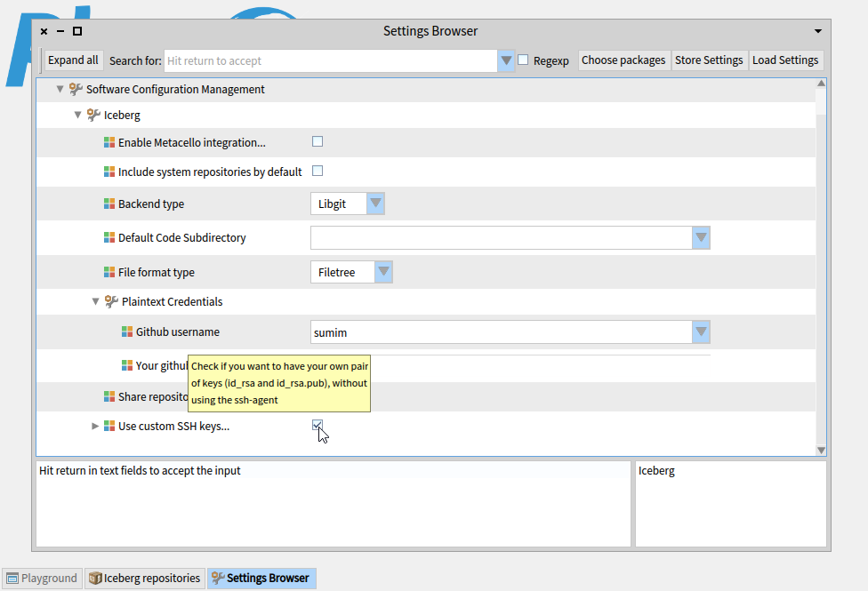Click the Load Settings button
868x591 pixels.
pyautogui.click(x=785, y=60)
